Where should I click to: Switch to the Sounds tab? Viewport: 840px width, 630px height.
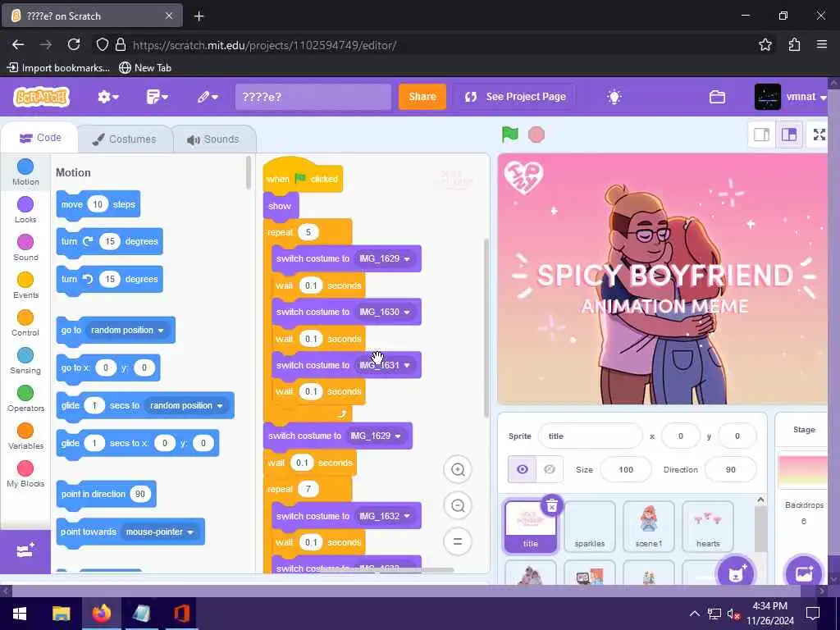click(213, 139)
